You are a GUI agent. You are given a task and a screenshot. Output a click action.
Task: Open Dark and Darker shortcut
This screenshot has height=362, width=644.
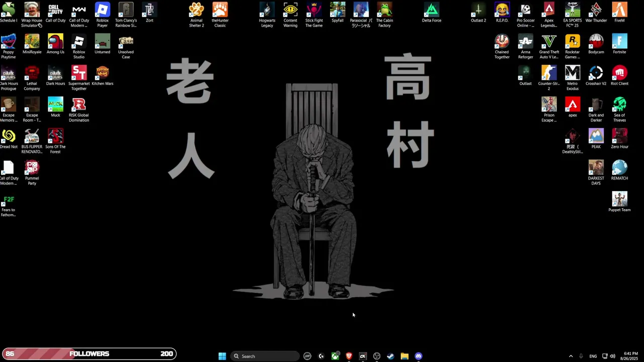tap(596, 110)
